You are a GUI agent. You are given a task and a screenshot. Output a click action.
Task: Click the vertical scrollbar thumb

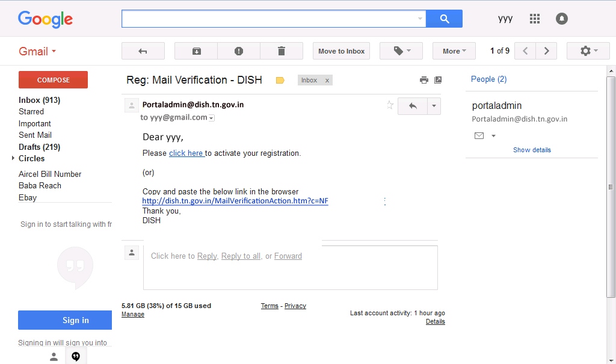pyautogui.click(x=611, y=187)
